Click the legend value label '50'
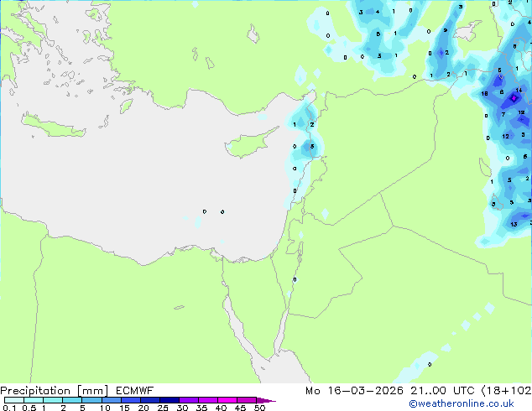 click(x=259, y=408)
